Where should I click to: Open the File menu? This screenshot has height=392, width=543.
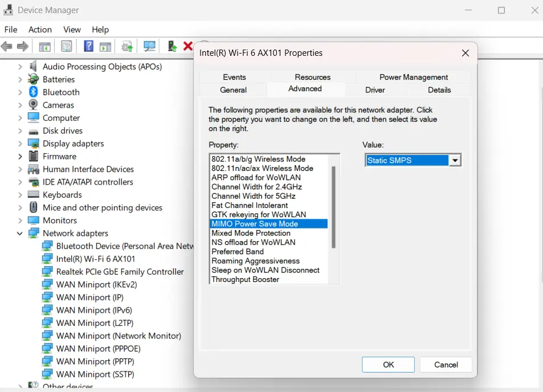click(x=11, y=30)
